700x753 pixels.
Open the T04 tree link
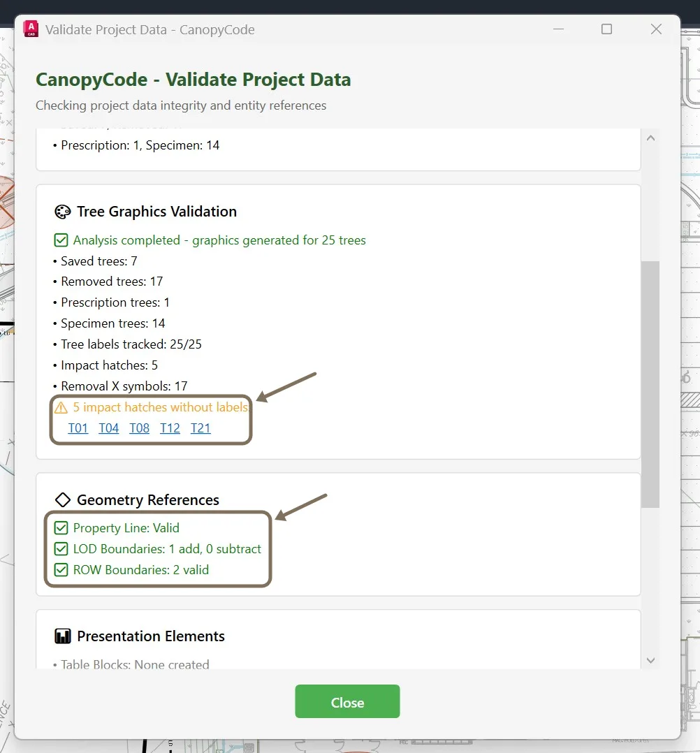click(108, 428)
